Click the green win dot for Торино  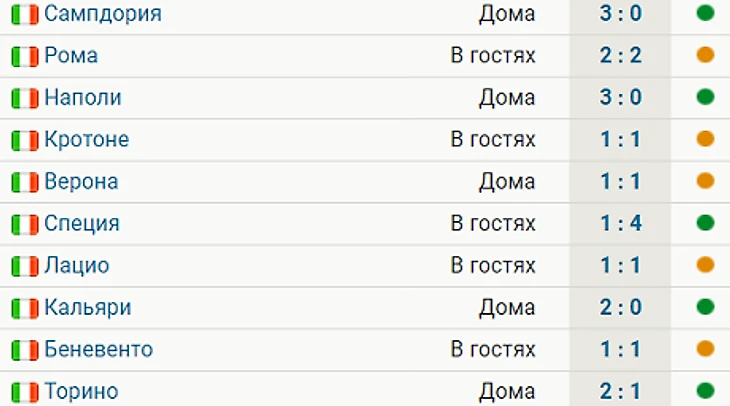coord(705,390)
